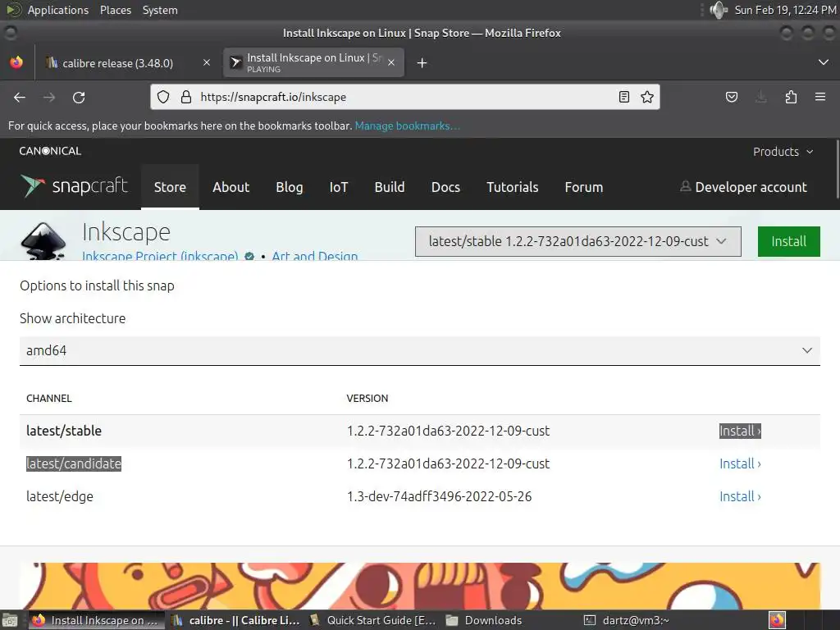The height and width of the screenshot is (630, 840).
Task: Click the Firefox icon at taskbar right
Action: point(778,620)
